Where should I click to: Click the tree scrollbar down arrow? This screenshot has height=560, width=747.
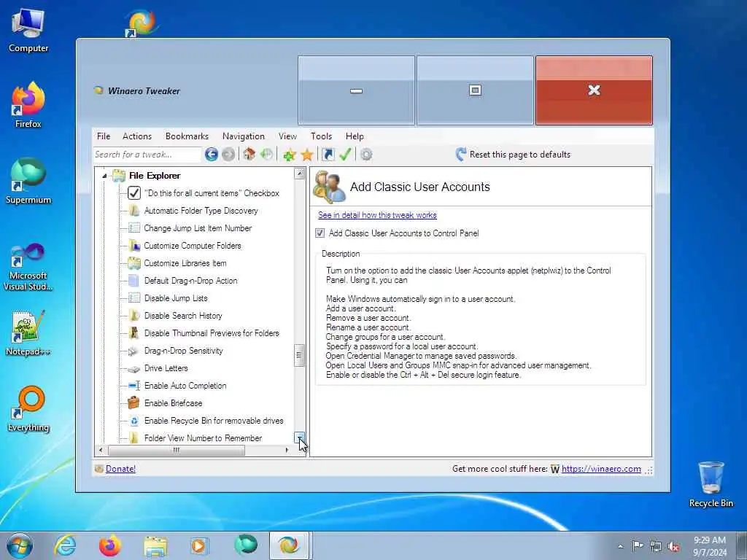click(300, 437)
